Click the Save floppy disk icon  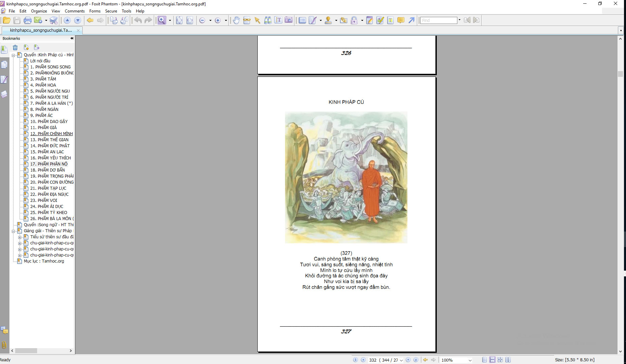[x=17, y=20]
